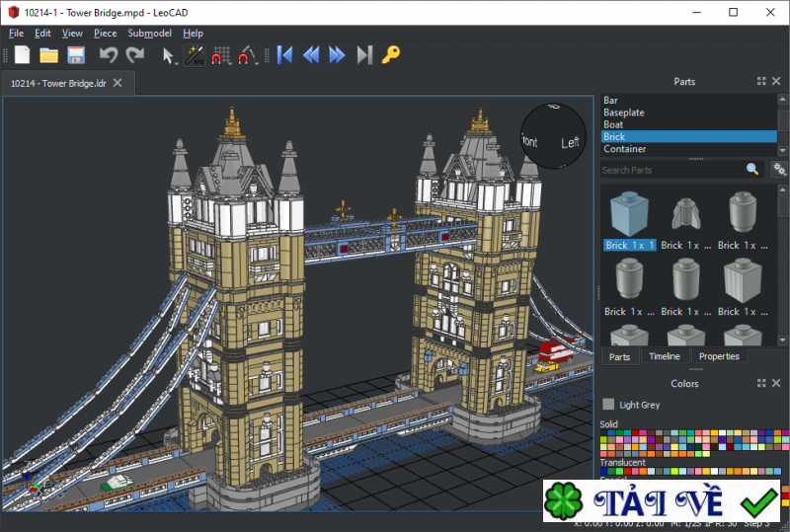Select the cone-shaped brick thumbnail in the top row
The image size is (790, 532).
click(x=685, y=214)
